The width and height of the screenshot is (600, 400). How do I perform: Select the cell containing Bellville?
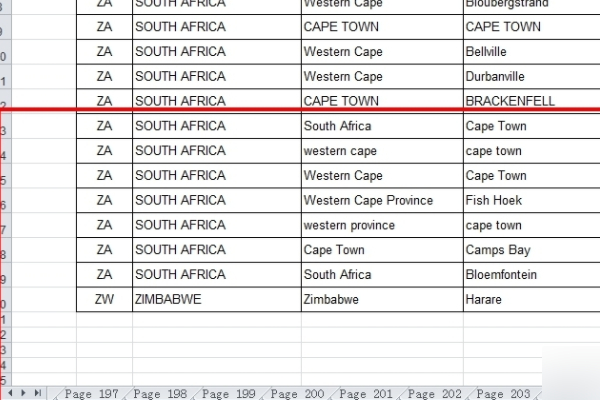coord(530,52)
